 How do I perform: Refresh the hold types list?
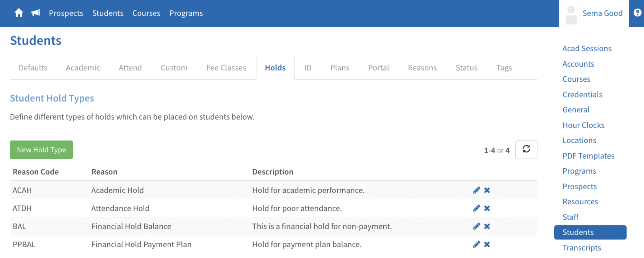(x=526, y=150)
